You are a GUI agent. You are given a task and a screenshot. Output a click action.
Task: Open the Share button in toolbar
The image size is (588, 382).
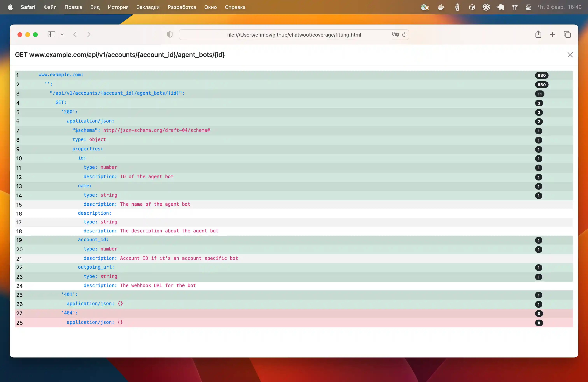(x=538, y=35)
